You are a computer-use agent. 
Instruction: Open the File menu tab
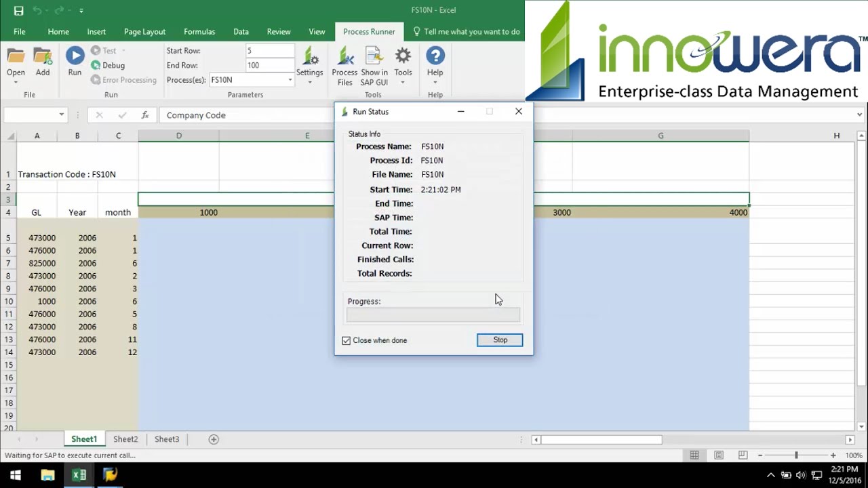[x=20, y=32]
